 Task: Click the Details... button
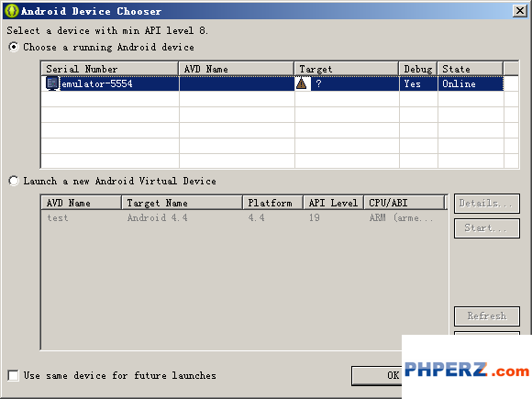pos(487,204)
